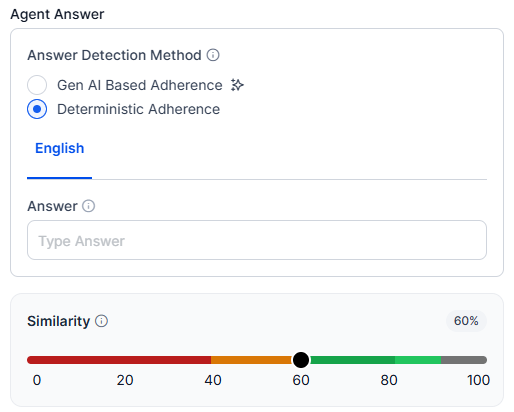This screenshot has height=412, width=514.
Task: Select the Deterministic Adherence radio button
Action: point(37,109)
